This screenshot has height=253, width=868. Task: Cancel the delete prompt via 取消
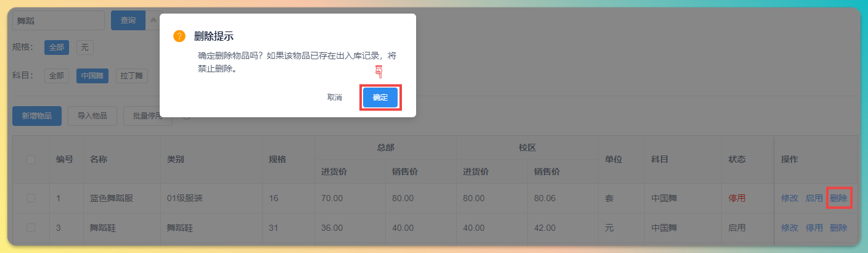tap(335, 97)
